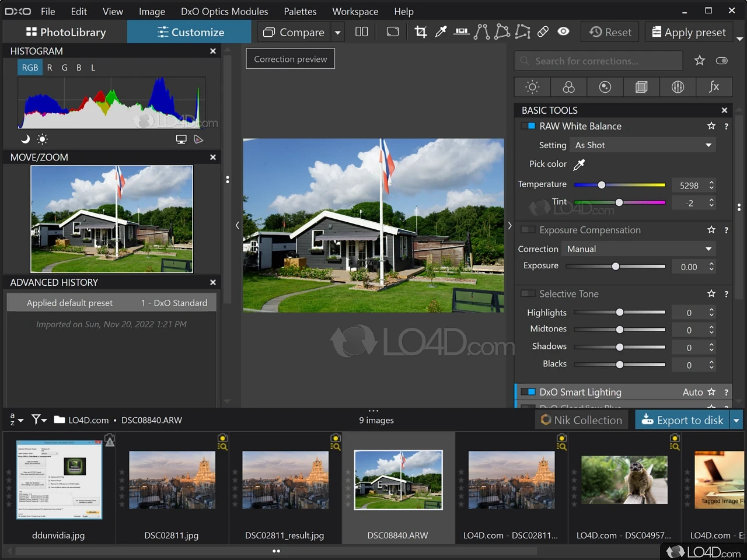Open the Nik Collection button
Viewport: 747px width, 560px height.
pyautogui.click(x=582, y=420)
